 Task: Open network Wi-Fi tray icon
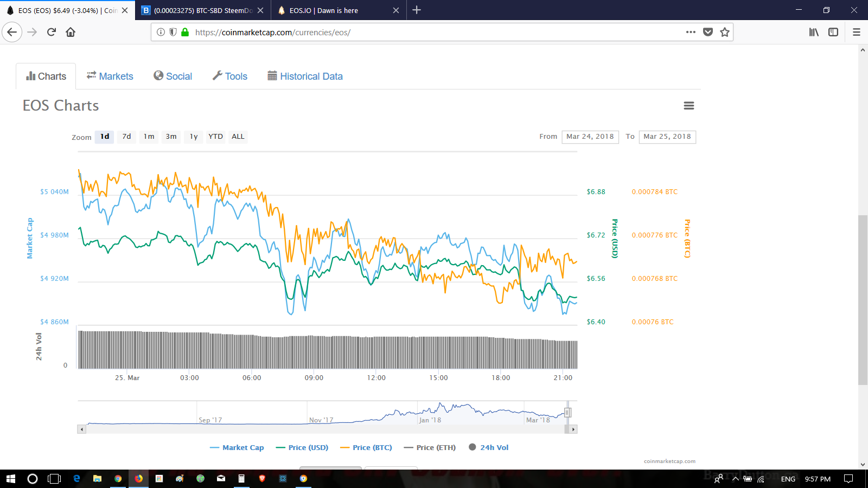point(761,479)
